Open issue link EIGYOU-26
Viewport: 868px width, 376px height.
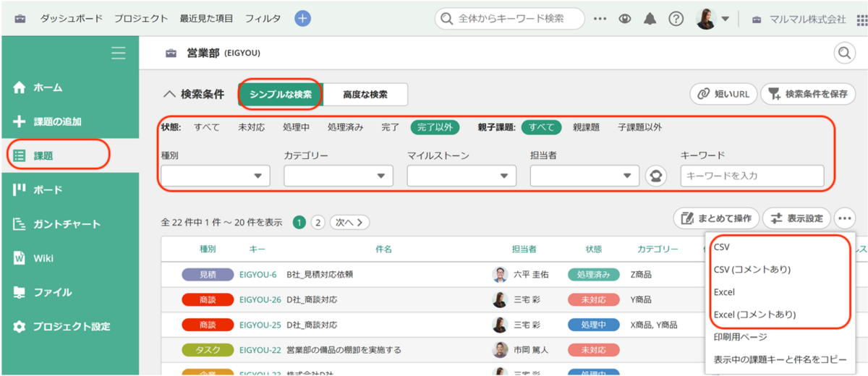(260, 299)
